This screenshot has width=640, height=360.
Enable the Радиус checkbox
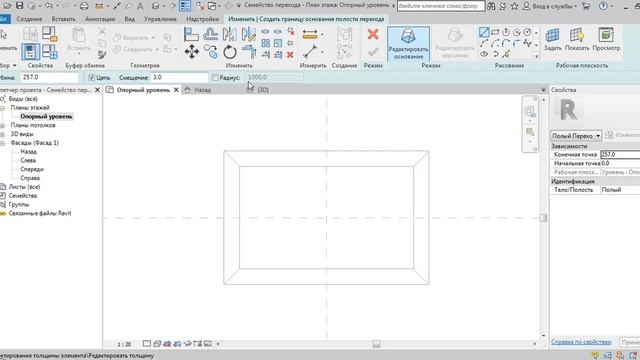coord(215,78)
